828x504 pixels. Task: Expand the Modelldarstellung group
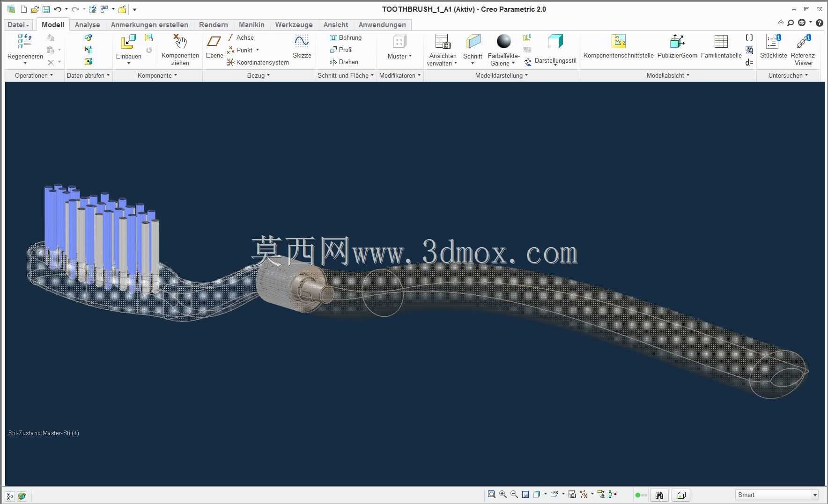(502, 75)
